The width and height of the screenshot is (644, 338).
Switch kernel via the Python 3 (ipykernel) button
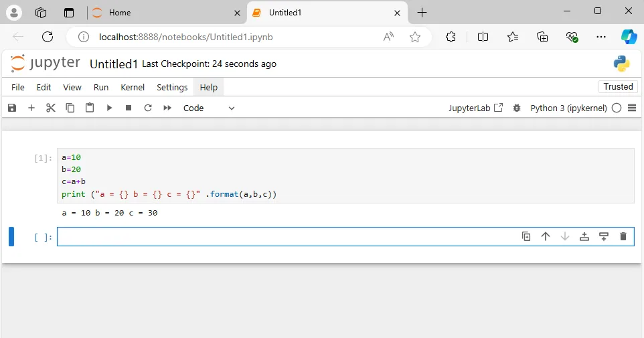click(x=568, y=108)
